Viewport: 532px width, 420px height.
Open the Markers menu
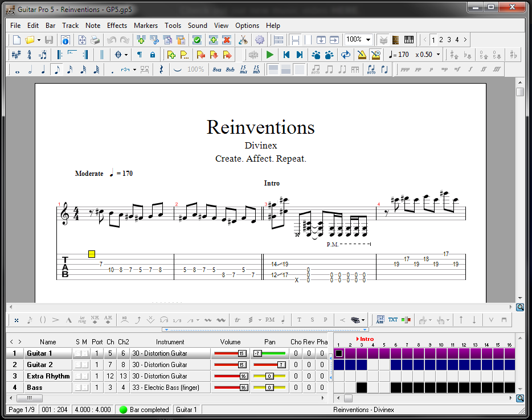pos(146,26)
